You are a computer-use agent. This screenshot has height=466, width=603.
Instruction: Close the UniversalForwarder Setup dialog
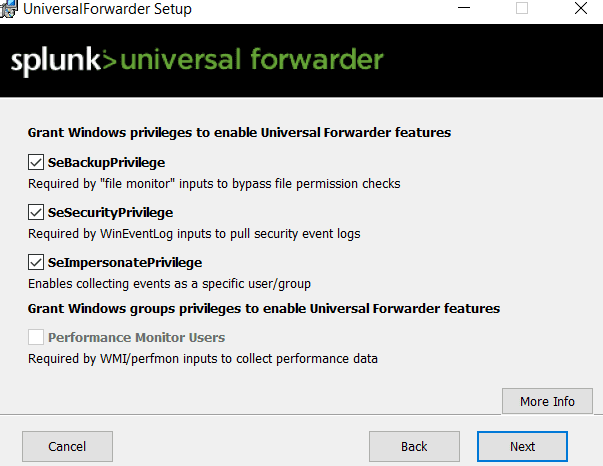coord(580,8)
